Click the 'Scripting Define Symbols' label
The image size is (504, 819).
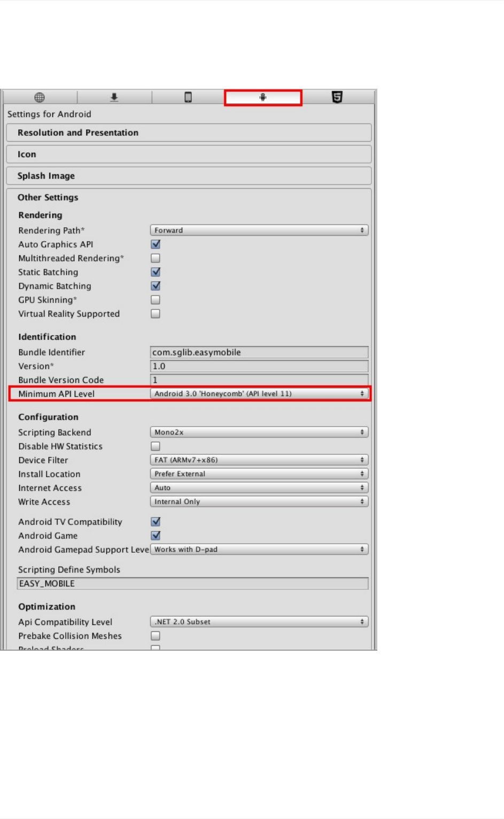[69, 570]
